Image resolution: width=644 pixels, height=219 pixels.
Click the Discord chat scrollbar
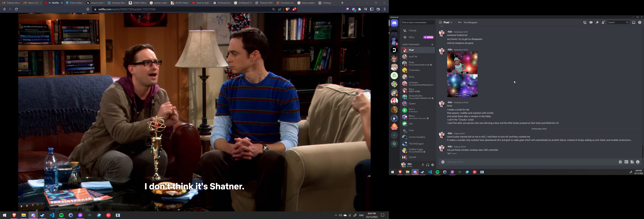(x=642, y=151)
